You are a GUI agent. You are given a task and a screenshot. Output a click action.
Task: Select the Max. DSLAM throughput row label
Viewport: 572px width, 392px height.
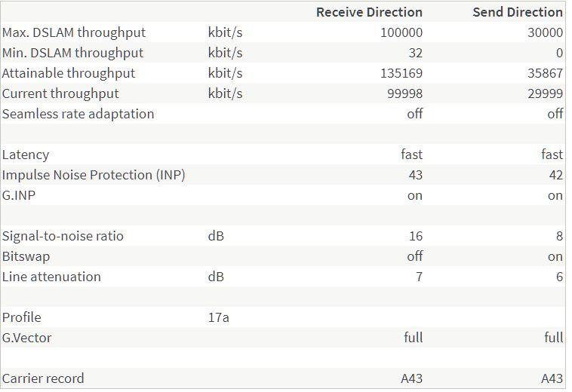tap(74, 32)
